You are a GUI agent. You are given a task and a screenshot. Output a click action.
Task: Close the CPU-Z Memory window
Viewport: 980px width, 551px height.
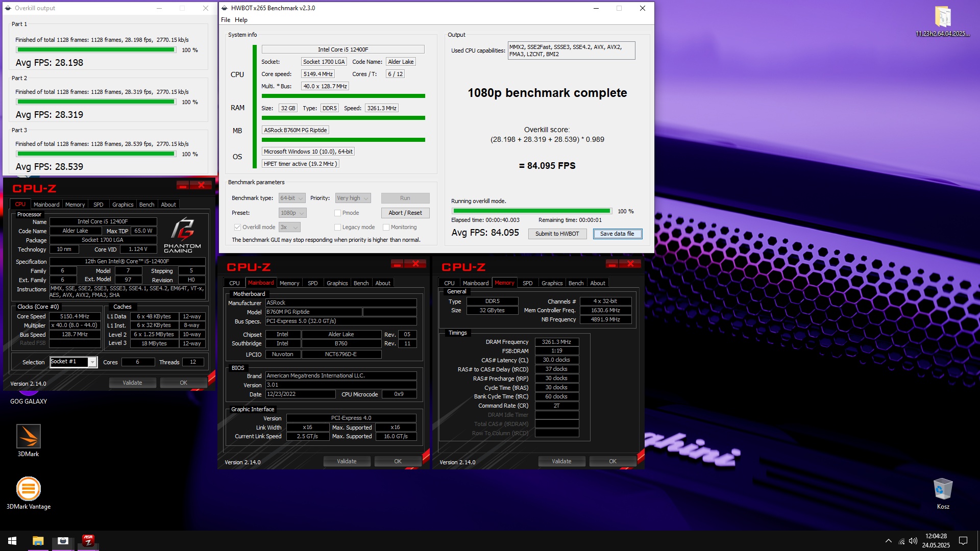point(630,263)
